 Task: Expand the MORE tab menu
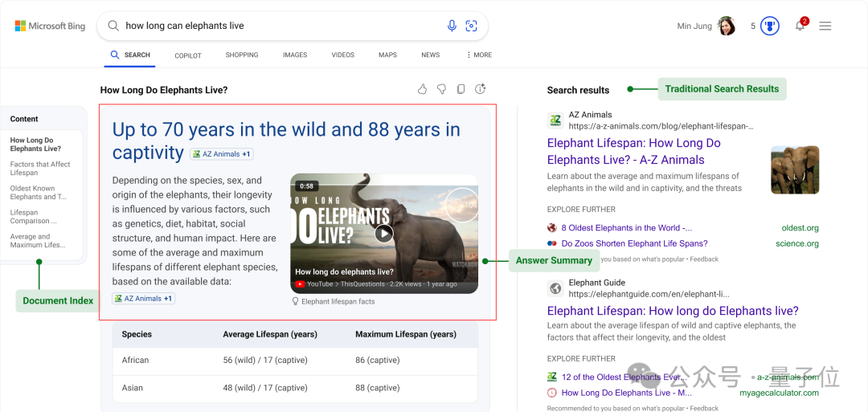pyautogui.click(x=479, y=55)
